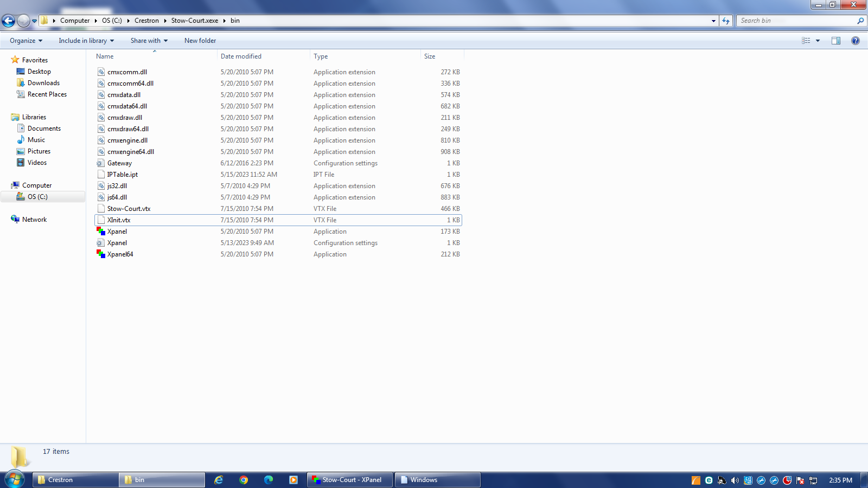
Task: Open Google Chrome from the taskbar
Action: coord(244,480)
